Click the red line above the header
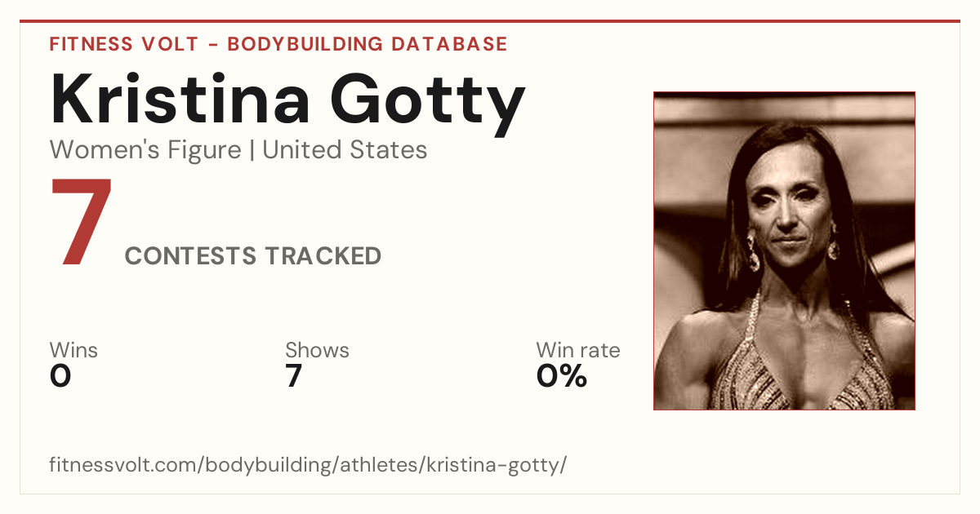Image resolution: width=980 pixels, height=514 pixels. coord(490,21)
